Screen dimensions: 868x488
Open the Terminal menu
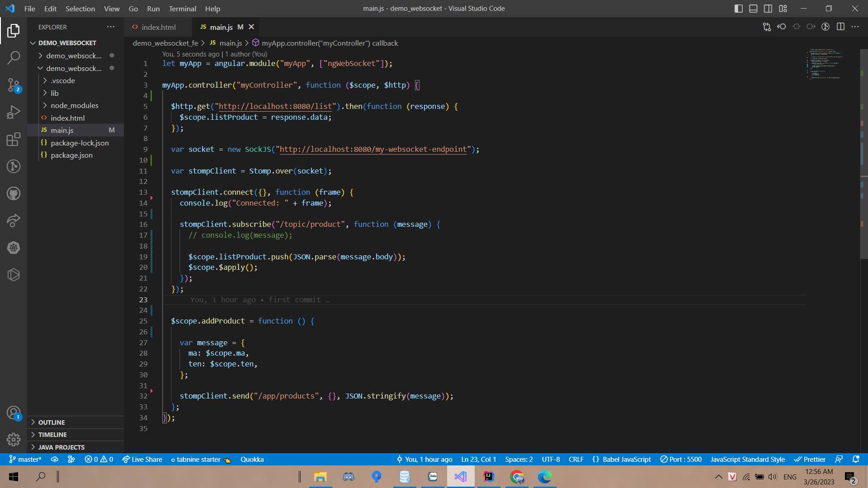tap(182, 9)
